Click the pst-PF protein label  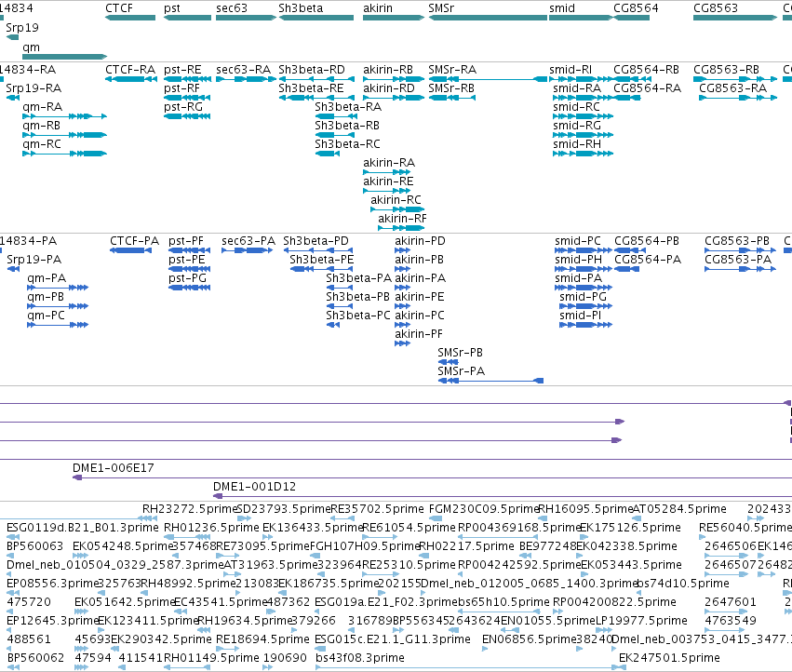(x=186, y=241)
